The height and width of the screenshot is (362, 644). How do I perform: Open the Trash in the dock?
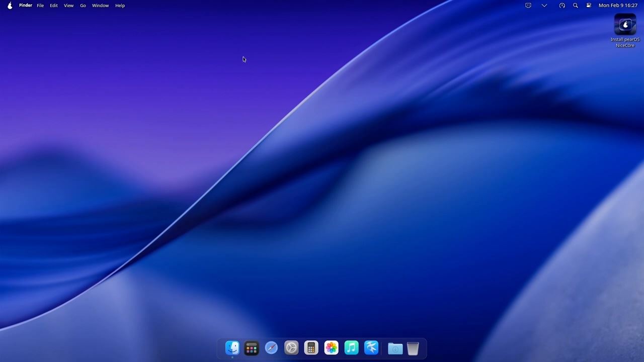pyautogui.click(x=413, y=348)
